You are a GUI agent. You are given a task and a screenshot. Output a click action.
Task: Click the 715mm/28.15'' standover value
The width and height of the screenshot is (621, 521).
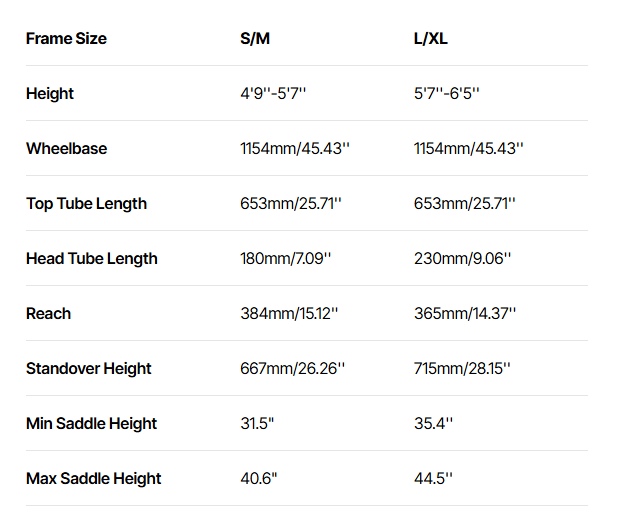[462, 369]
